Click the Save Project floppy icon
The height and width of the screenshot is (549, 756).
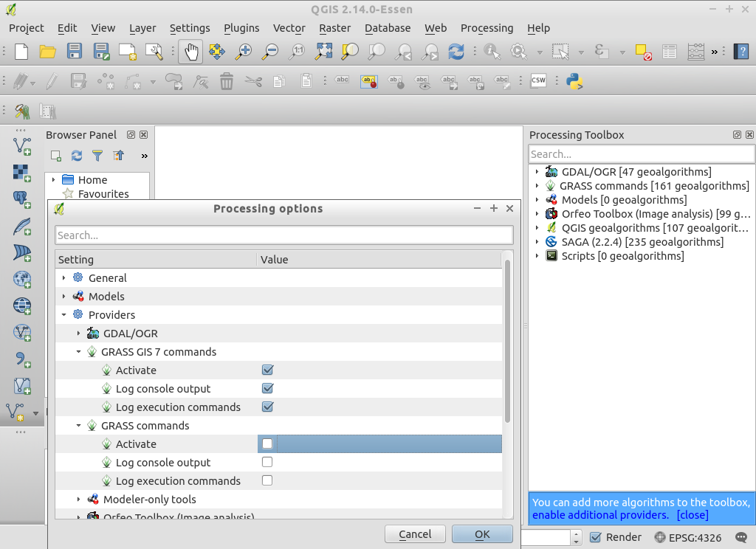[x=75, y=51]
